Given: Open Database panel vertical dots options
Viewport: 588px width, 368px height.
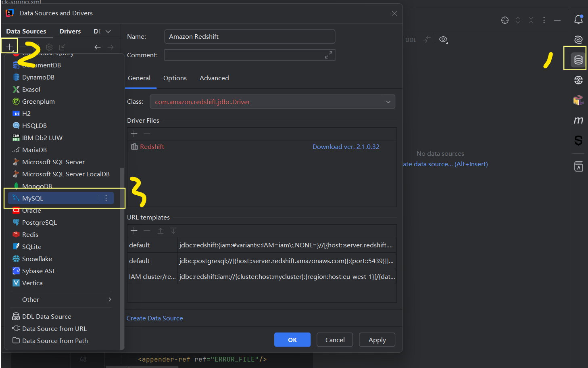Looking at the screenshot, I should point(544,20).
